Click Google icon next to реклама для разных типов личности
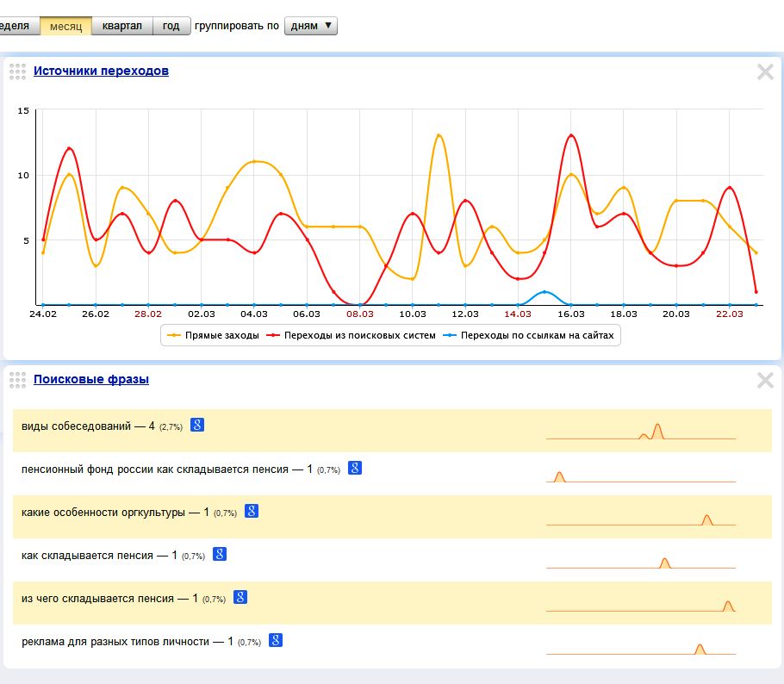 point(276,640)
